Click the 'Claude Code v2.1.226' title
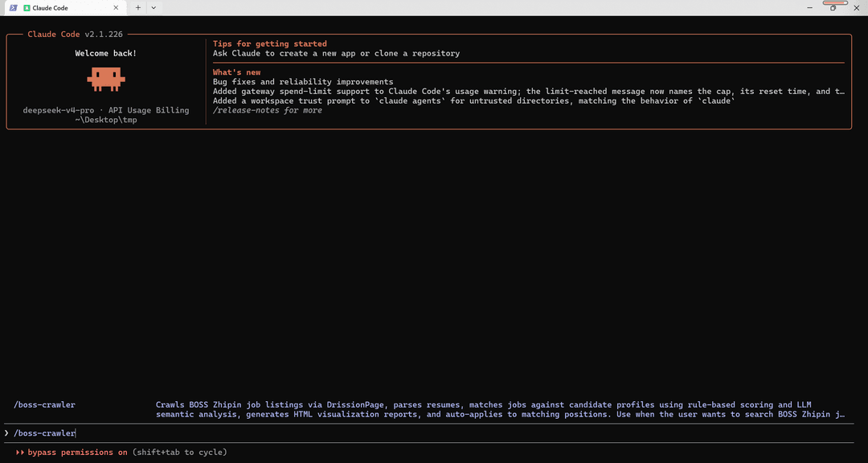The image size is (868, 463). 75,35
